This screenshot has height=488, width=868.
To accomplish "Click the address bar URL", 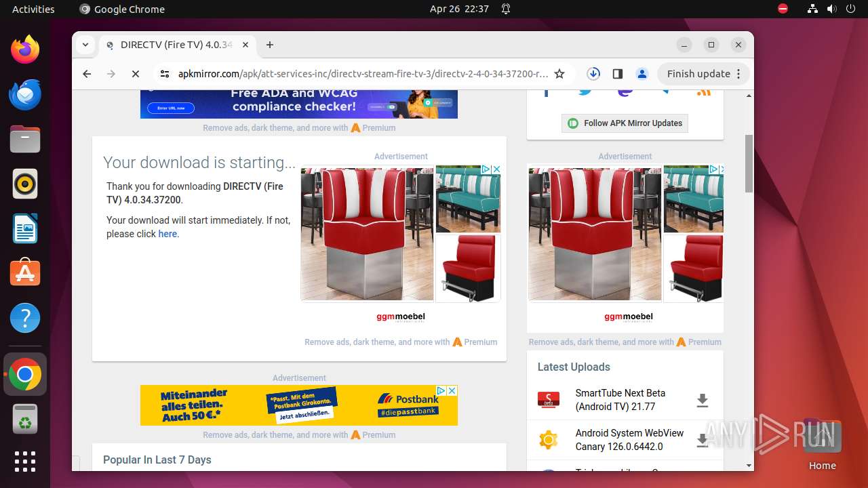I will [x=363, y=74].
